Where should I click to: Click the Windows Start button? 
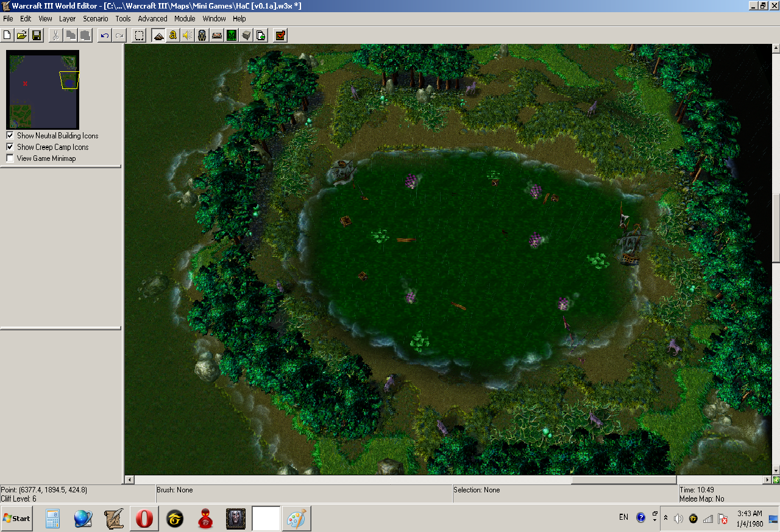tap(17, 518)
